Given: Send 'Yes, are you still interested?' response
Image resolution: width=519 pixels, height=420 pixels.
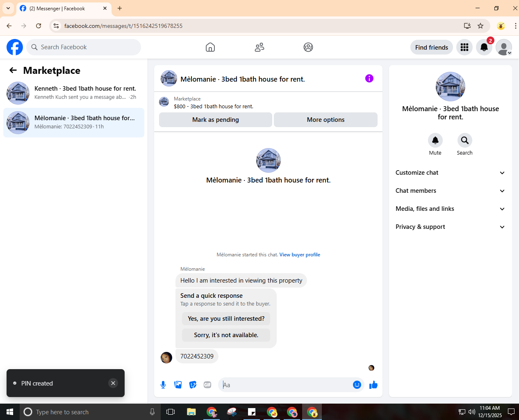Looking at the screenshot, I should click(226, 319).
